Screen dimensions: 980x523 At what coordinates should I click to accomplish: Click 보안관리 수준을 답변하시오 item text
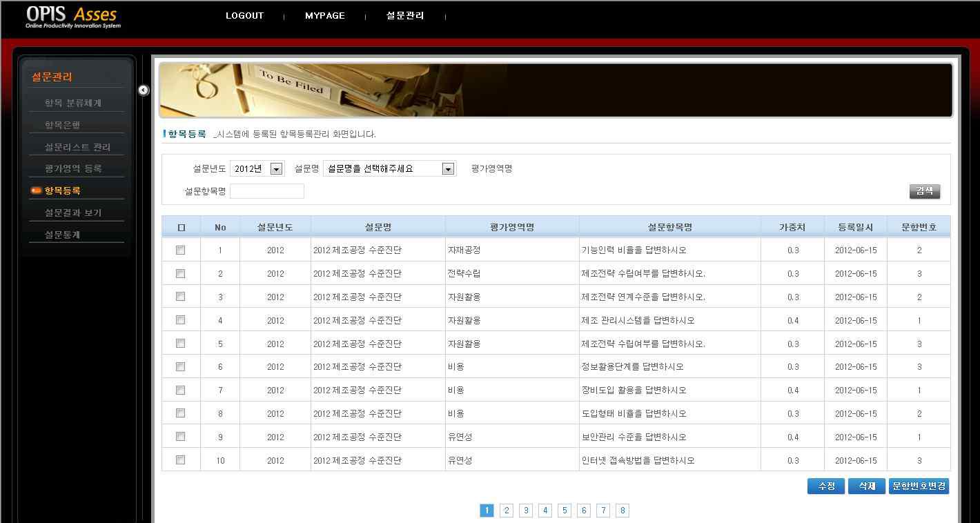click(634, 437)
